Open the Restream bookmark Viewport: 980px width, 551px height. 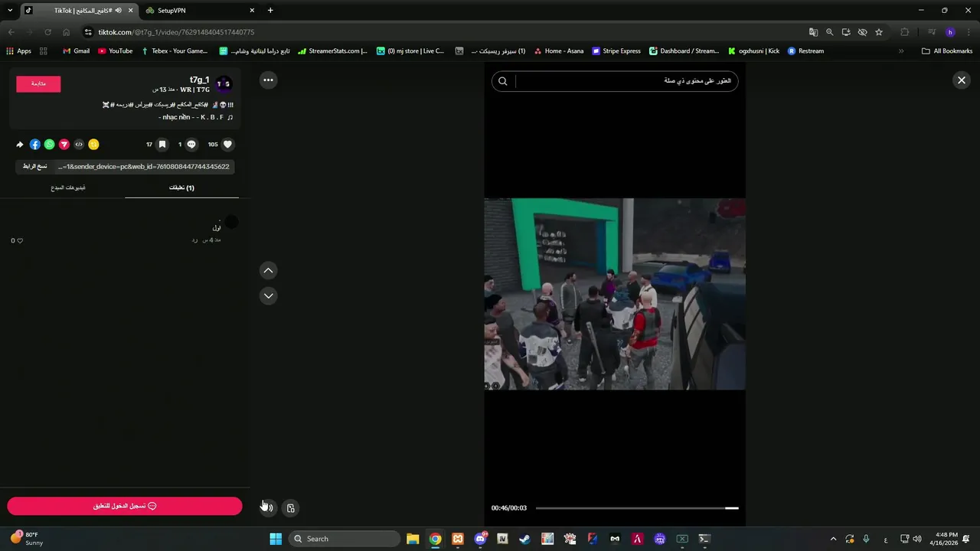click(x=805, y=51)
